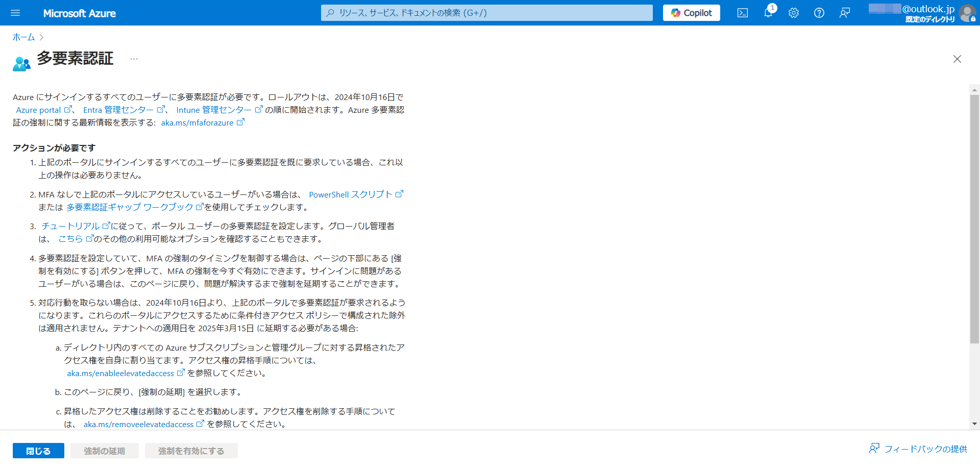Open Cloud Shell from the top bar
The height and width of the screenshot is (470, 980).
(x=743, y=13)
